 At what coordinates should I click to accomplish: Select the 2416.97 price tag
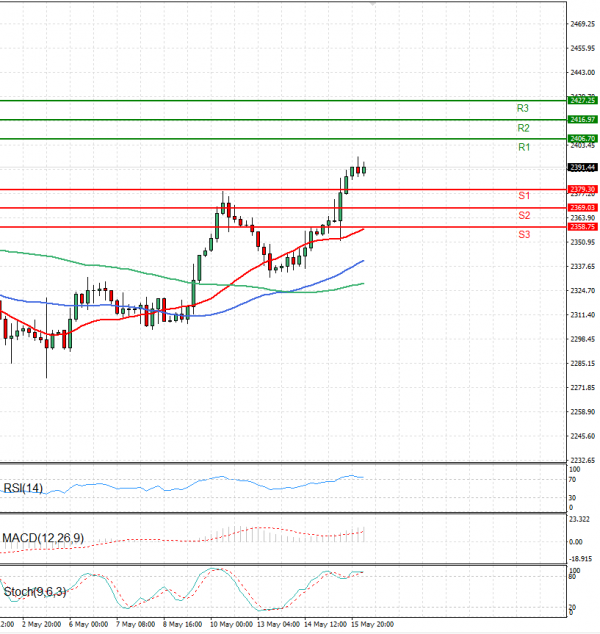point(583,119)
